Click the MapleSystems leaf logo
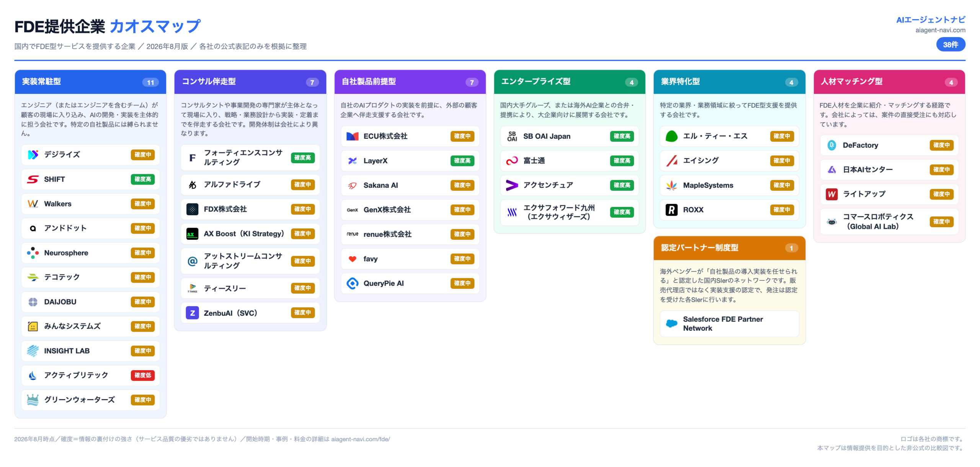Screen dimensions: 980x467 click(671, 185)
